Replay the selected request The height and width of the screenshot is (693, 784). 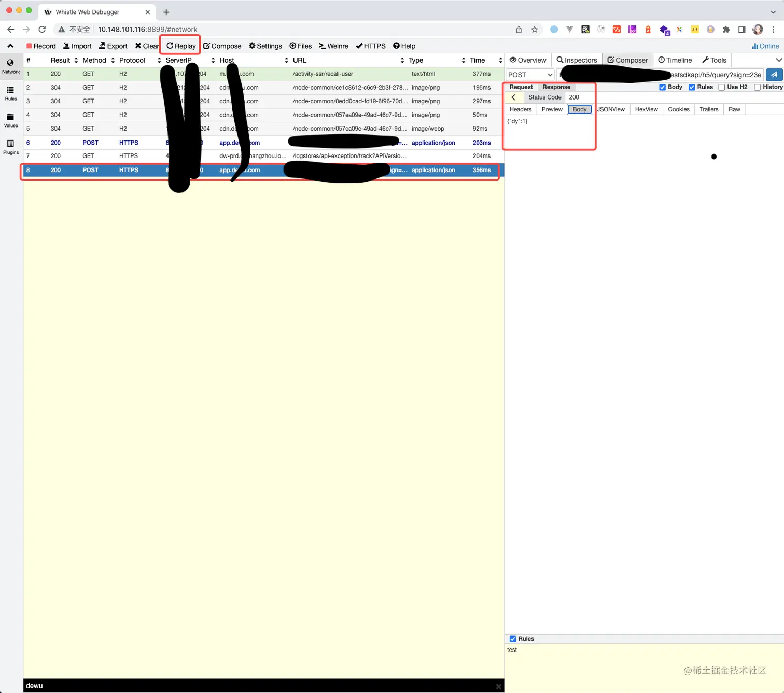181,46
